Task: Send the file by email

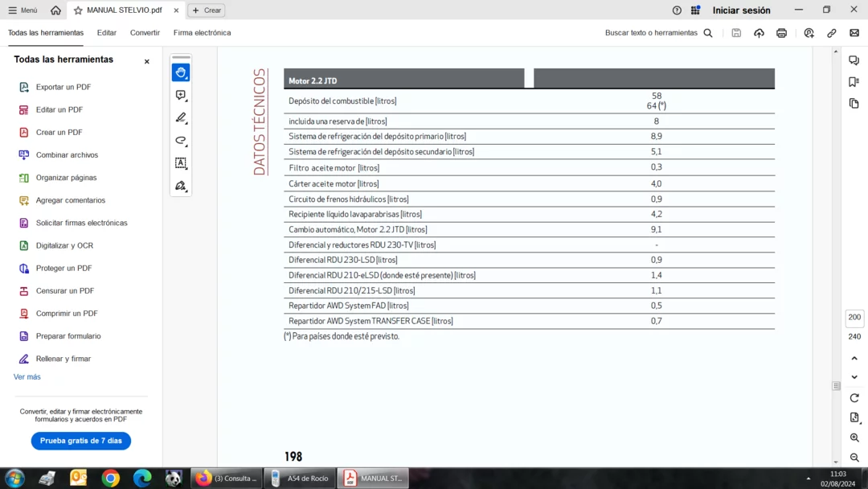Action: coord(854,33)
